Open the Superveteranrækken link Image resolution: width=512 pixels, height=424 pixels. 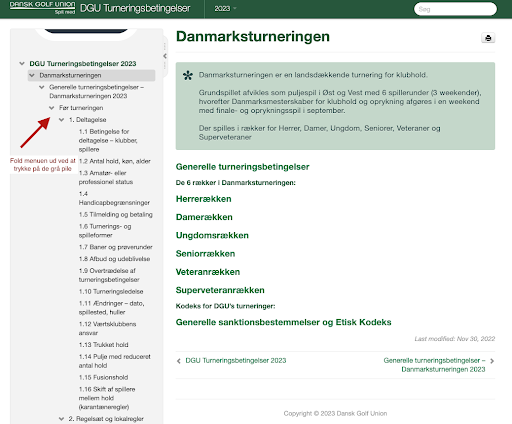click(220, 290)
